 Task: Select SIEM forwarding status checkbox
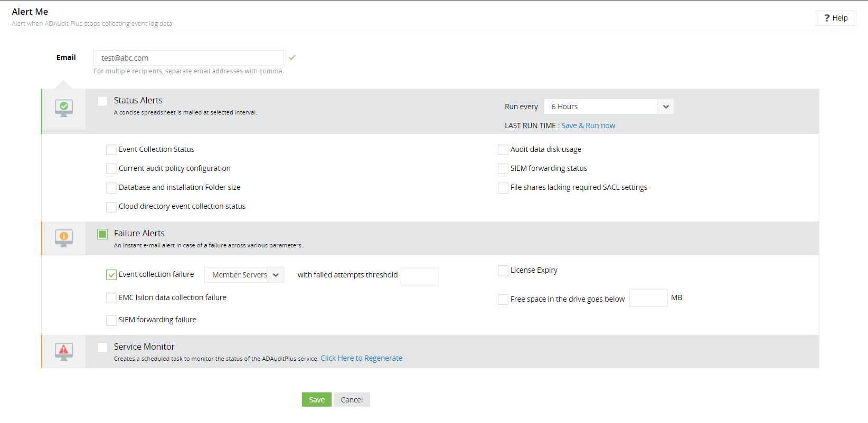pyautogui.click(x=503, y=169)
